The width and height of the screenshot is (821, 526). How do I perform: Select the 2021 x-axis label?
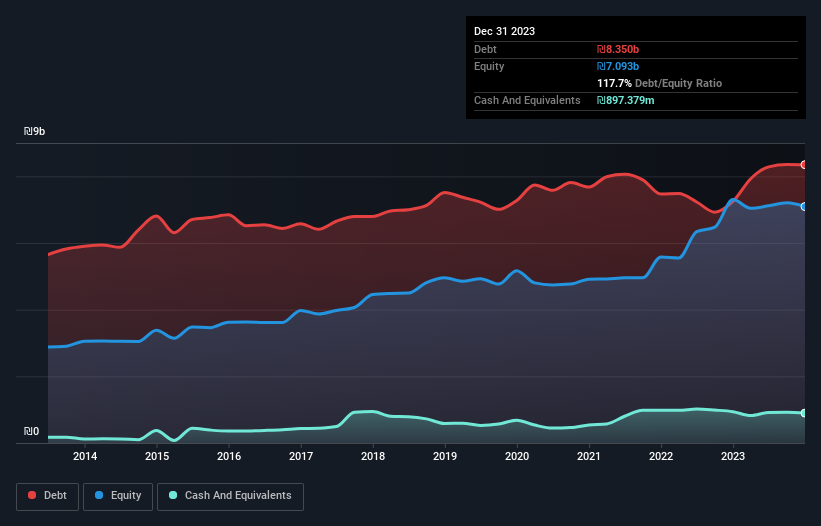click(589, 456)
